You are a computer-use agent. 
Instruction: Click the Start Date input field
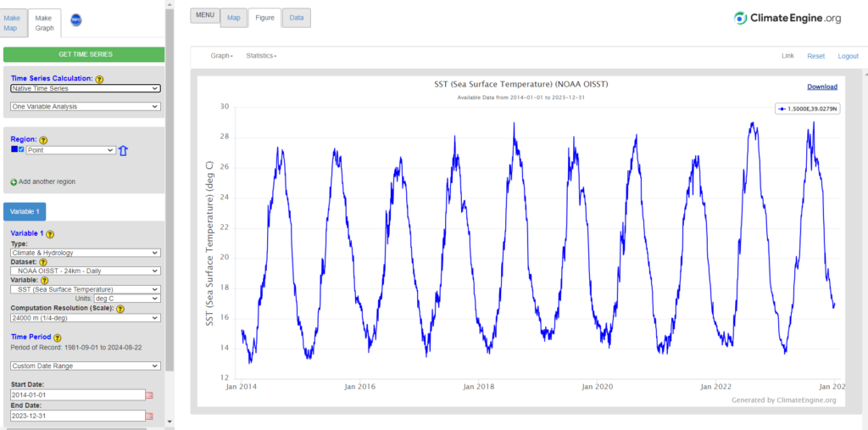point(77,395)
